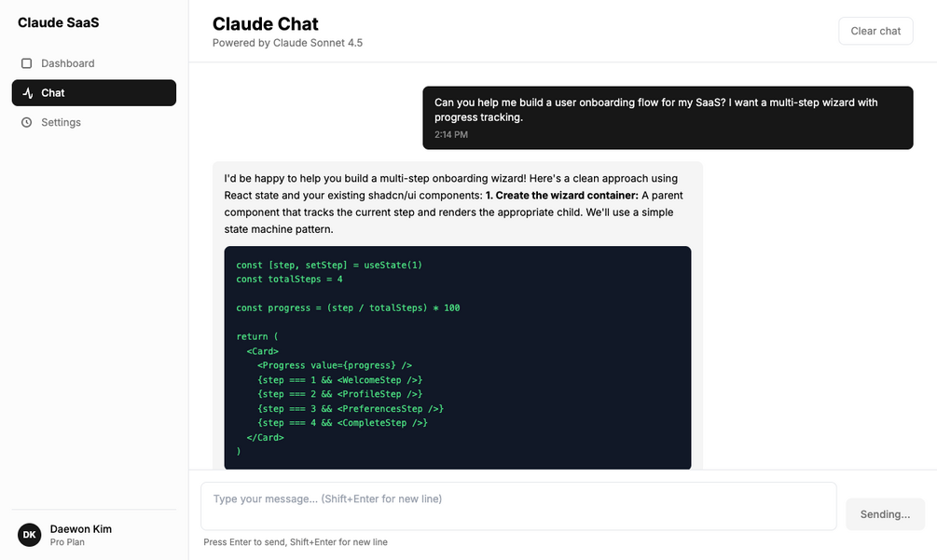Click the 2:14 PM message timestamp
937x560 pixels.
[451, 135]
